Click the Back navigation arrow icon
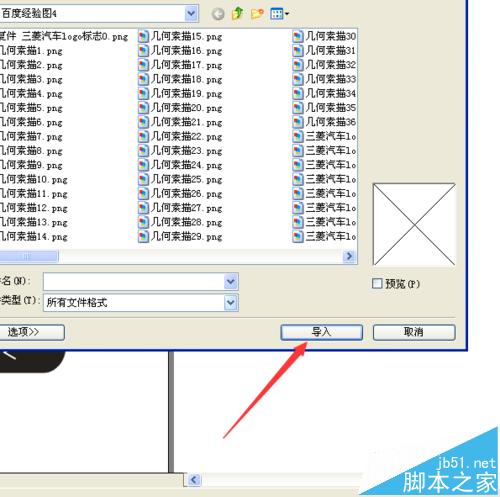Viewport: 500px width, 497px height. click(x=218, y=14)
